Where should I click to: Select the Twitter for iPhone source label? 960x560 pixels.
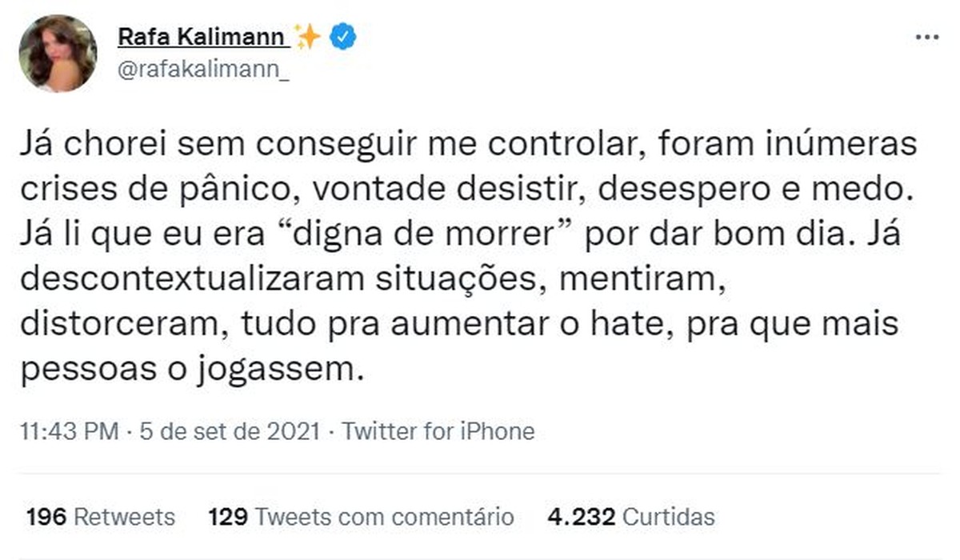click(438, 430)
